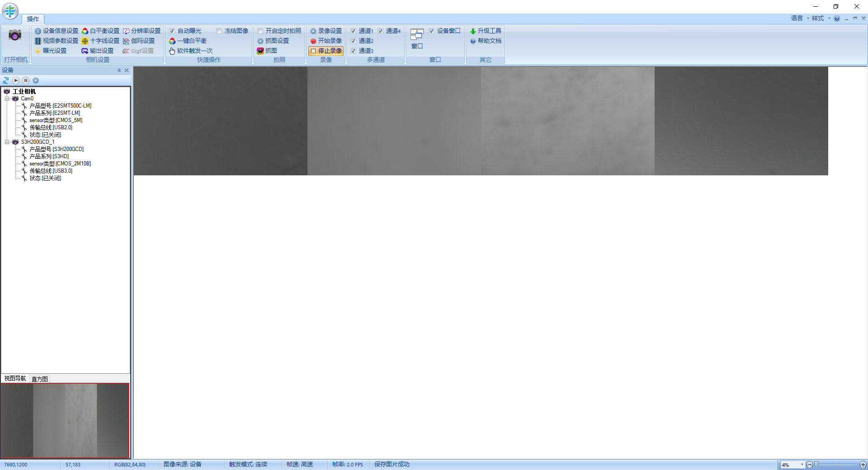This screenshot has height=470, width=868.
Task: Click the 停止录像 stop recording button
Action: (x=326, y=51)
